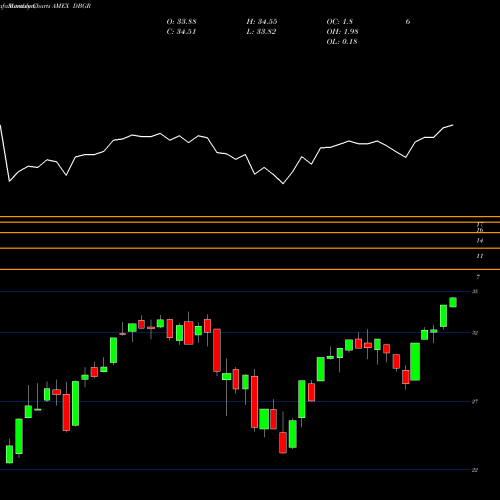The width and height of the screenshot is (500, 500).
Task: Click the OL: 0.18 reading
Action: [342, 42]
